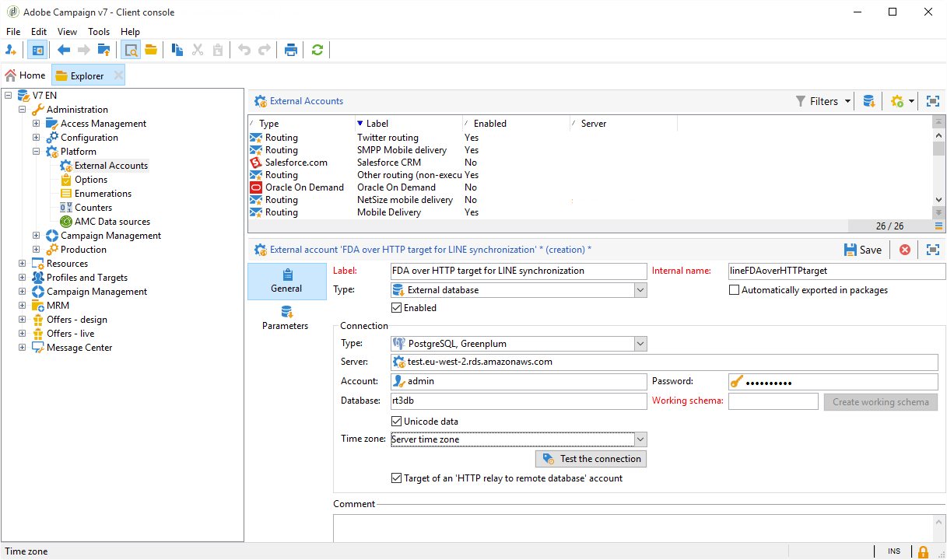Click Test the connection button

(x=591, y=459)
